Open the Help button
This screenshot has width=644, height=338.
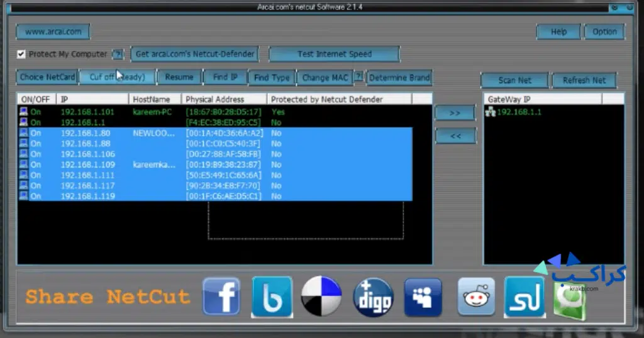tap(558, 31)
